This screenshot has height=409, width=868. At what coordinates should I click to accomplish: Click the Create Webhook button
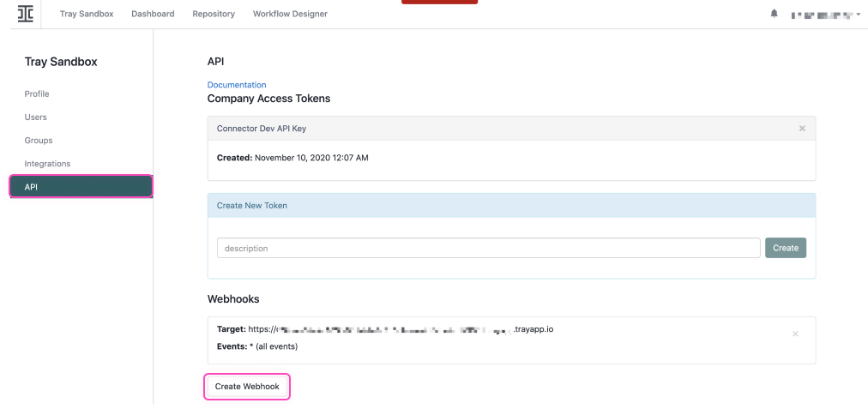point(247,387)
